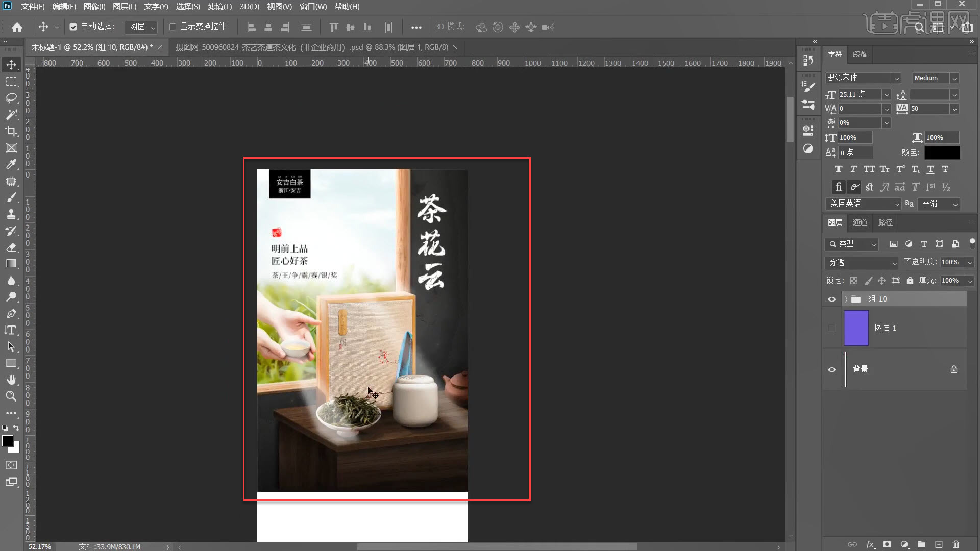Select the Move tool
Image resolution: width=980 pixels, height=551 pixels.
pos(11,65)
